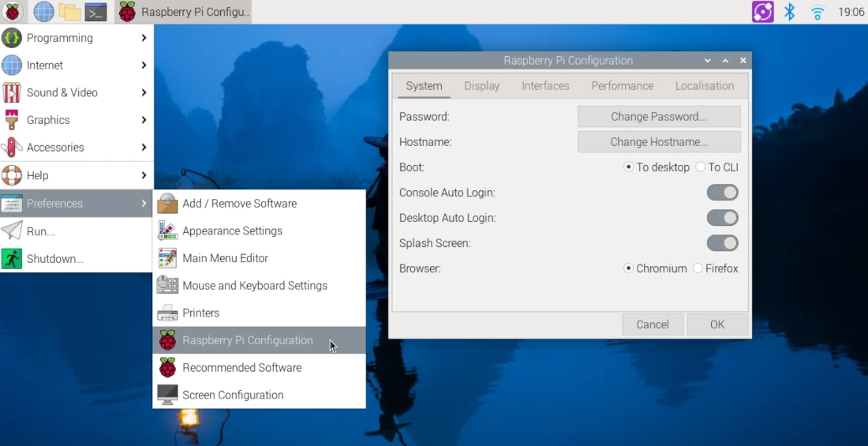The image size is (868, 446).
Task: Open the purple screen recorder tray icon
Action: [x=763, y=12]
